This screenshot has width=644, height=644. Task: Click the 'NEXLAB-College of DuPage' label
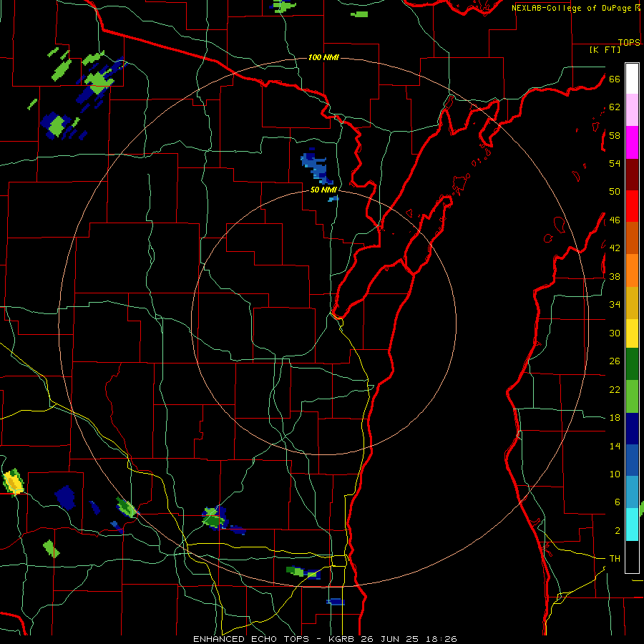[571, 8]
